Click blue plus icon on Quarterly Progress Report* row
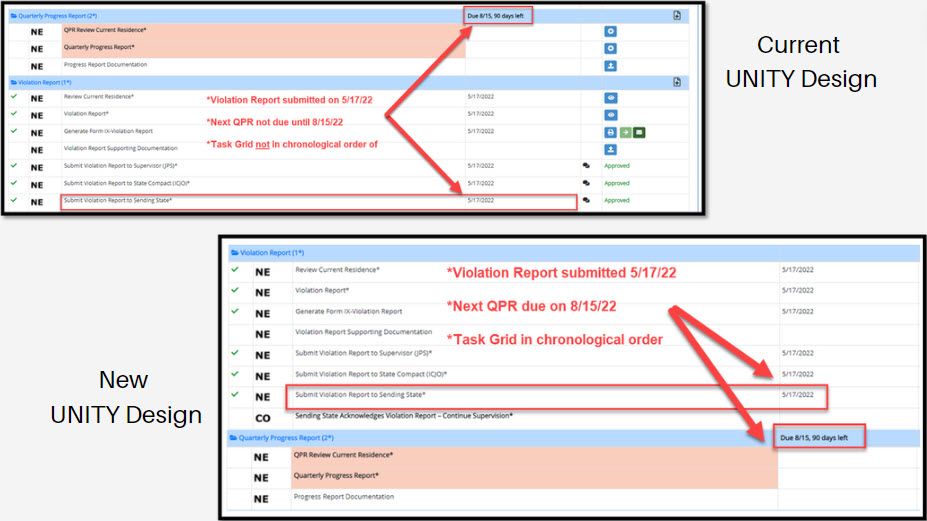 pos(611,48)
